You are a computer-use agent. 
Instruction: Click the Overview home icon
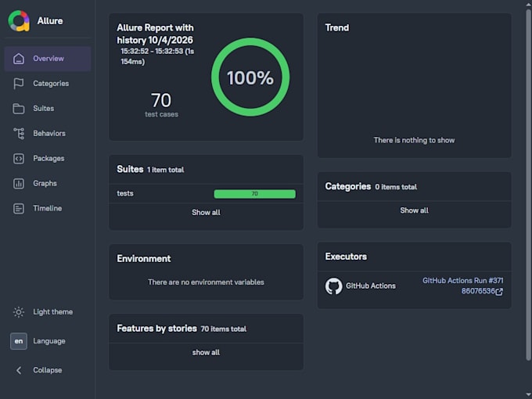(19, 59)
